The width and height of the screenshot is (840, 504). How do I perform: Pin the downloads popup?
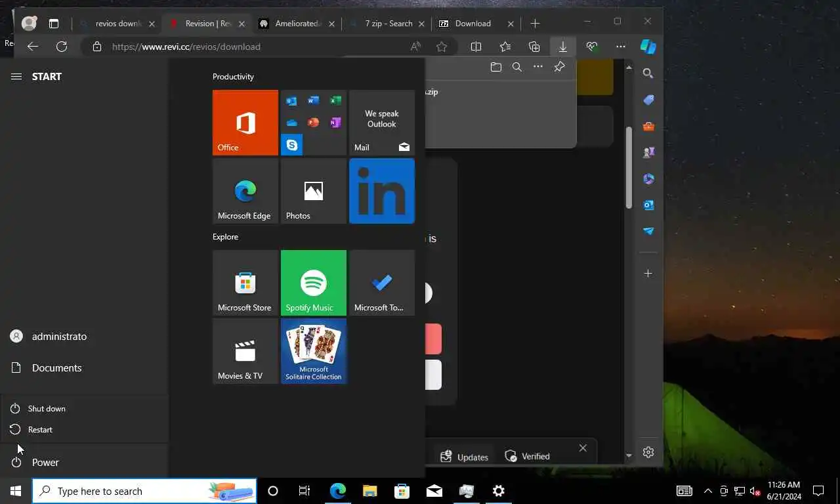559,67
